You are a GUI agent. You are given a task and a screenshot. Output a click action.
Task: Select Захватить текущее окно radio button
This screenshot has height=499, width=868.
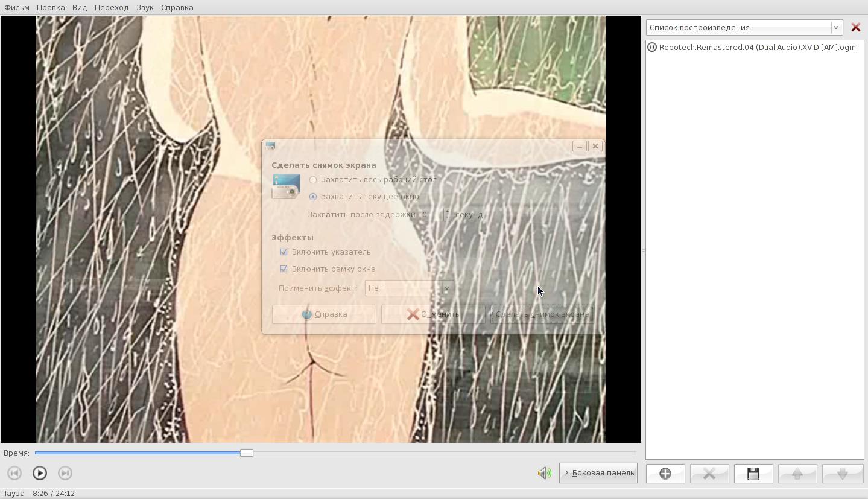pyautogui.click(x=313, y=197)
